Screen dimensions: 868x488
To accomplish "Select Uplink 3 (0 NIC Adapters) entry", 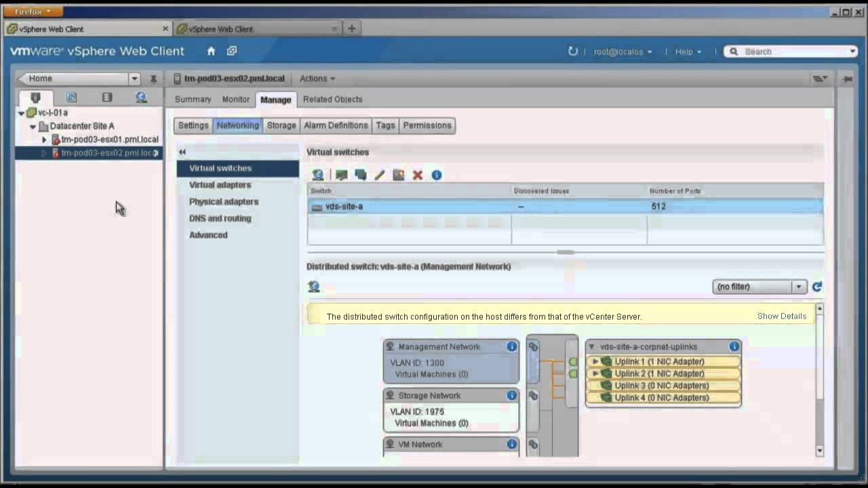I will [663, 386].
